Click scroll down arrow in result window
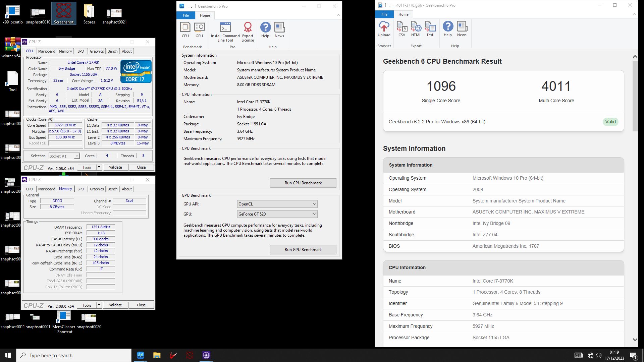 click(x=635, y=340)
